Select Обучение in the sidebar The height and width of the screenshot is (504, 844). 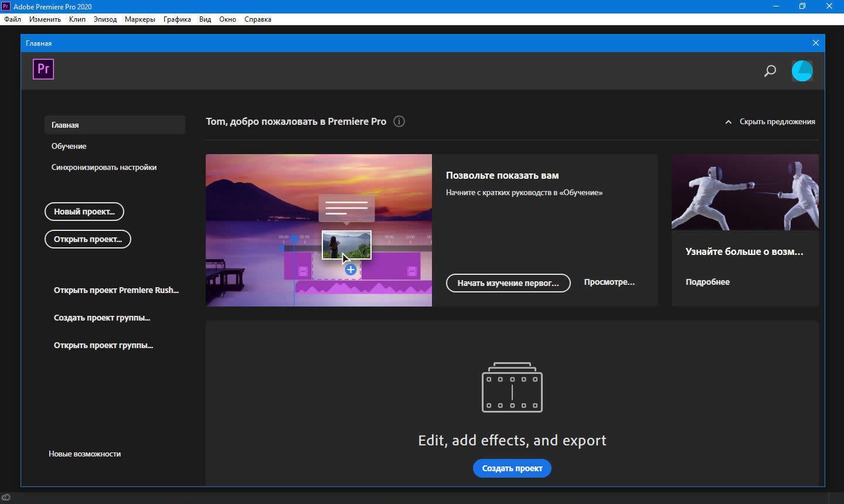coord(69,146)
